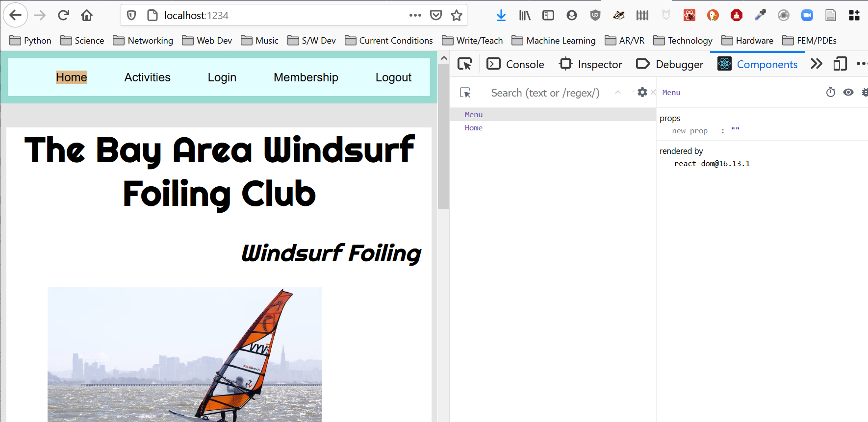Toggle the Firefox sidebar view icon
Viewport: 868px width, 422px height.
[548, 16]
